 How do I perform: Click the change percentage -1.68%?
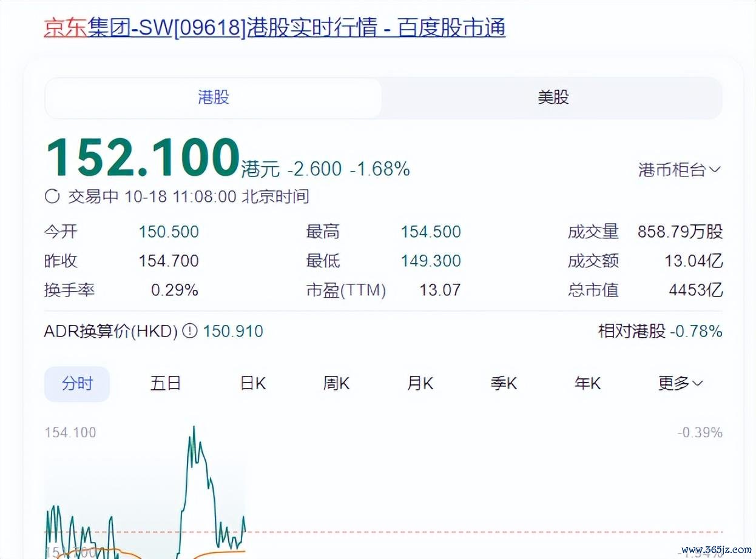coord(380,169)
